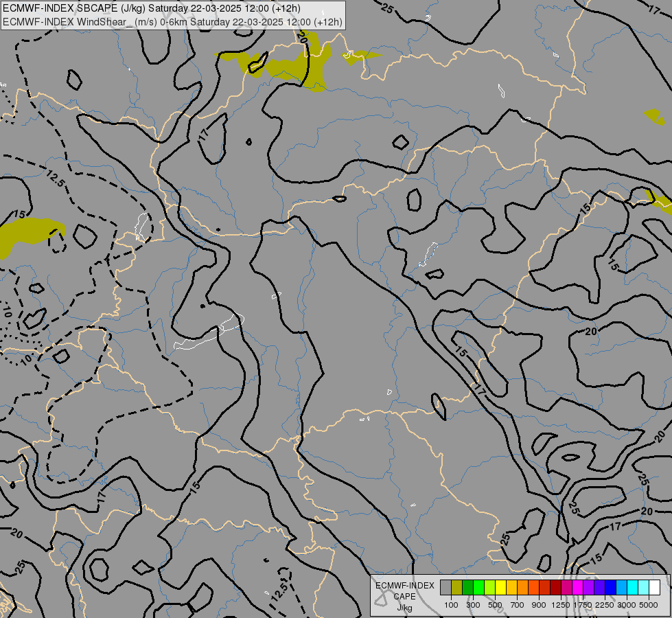The height and width of the screenshot is (618, 672).
Task: Click the olive swatch above the 100 label
Action: [x=457, y=587]
